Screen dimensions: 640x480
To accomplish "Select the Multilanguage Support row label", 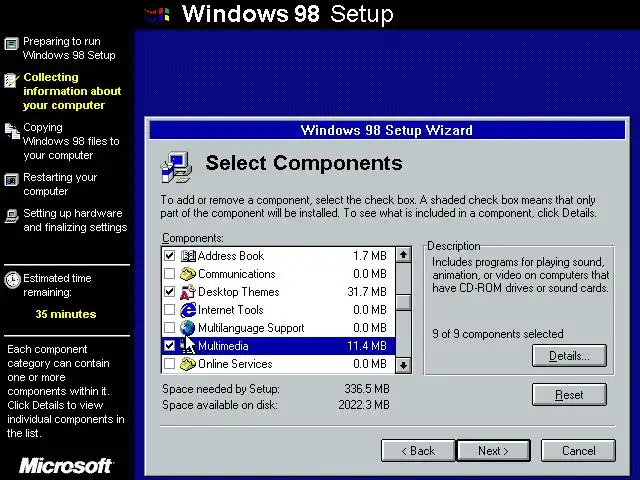I will point(251,328).
